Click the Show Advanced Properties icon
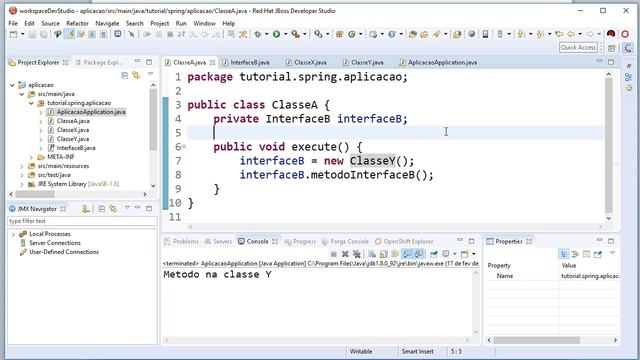 575,254
